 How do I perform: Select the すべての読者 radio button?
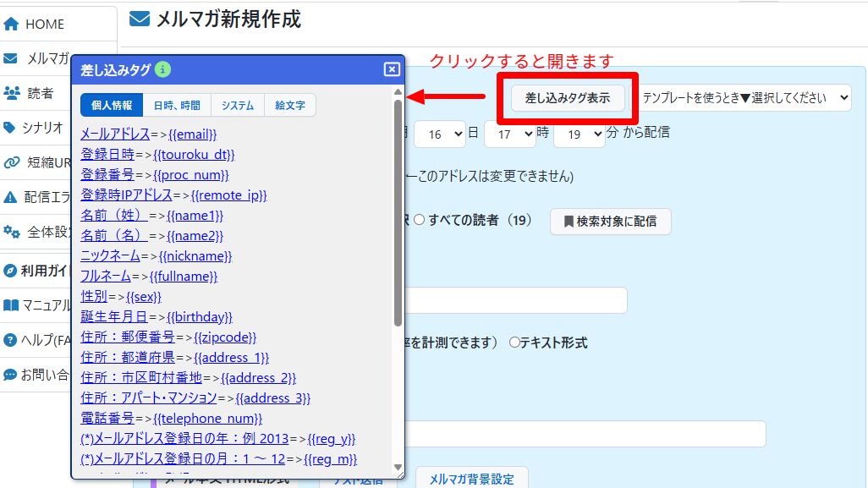pyautogui.click(x=419, y=221)
